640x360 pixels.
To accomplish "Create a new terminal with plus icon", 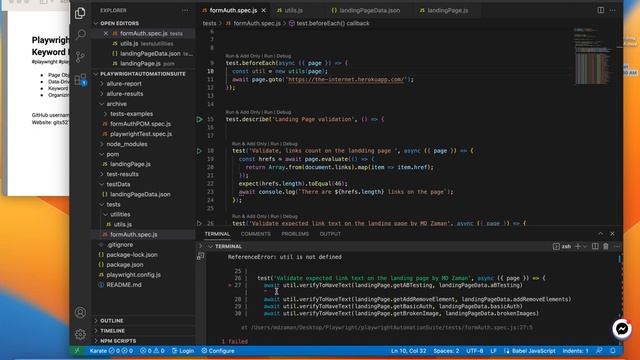I will tap(578, 247).
